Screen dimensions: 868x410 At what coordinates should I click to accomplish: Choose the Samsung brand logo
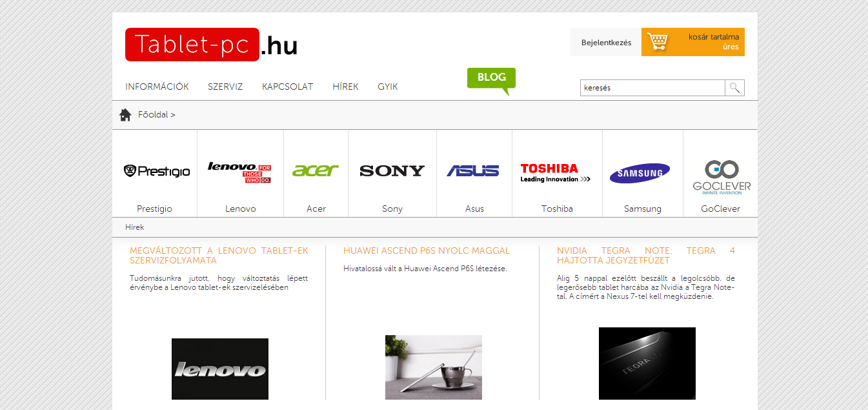(x=640, y=173)
